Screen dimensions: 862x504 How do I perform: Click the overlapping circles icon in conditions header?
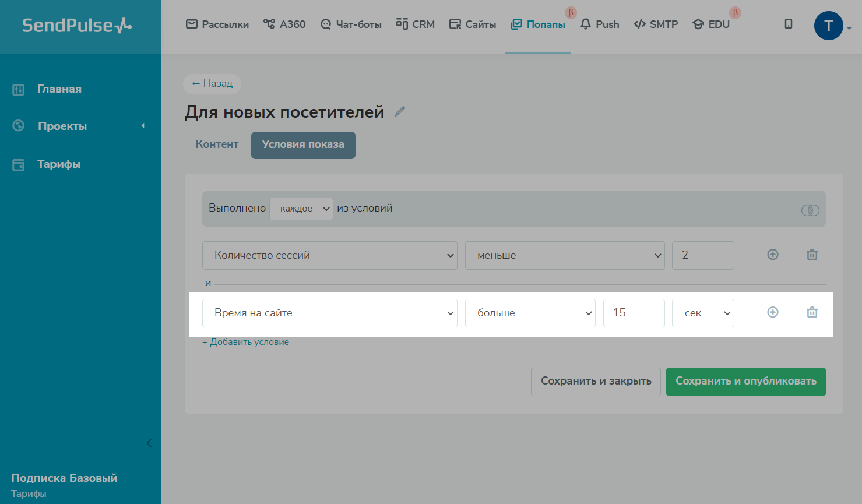click(x=810, y=210)
